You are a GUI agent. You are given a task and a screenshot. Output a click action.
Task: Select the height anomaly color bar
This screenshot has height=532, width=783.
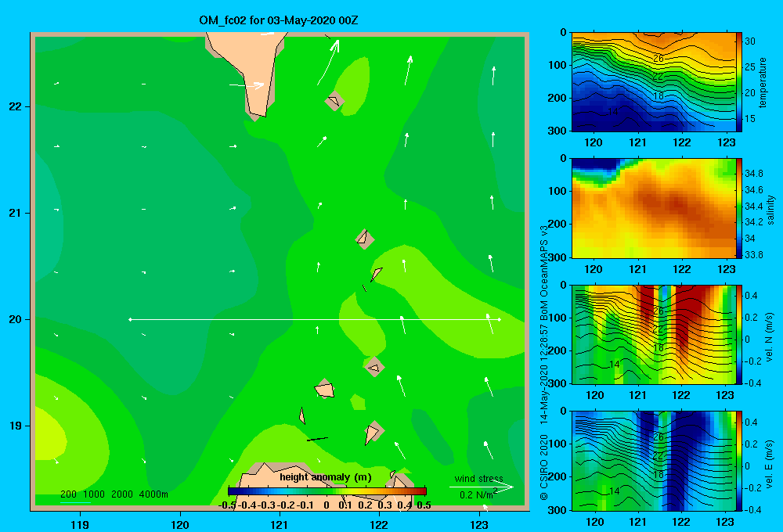[327, 491]
